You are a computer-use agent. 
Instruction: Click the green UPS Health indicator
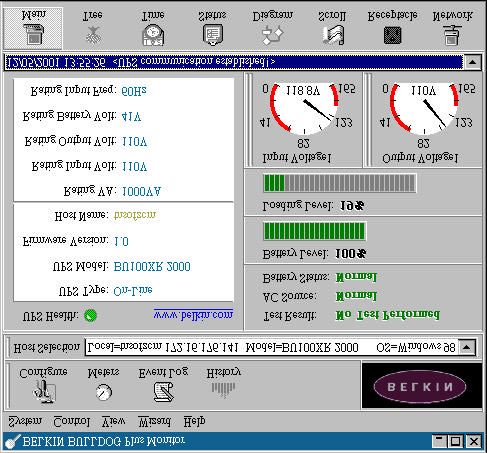[x=90, y=315]
